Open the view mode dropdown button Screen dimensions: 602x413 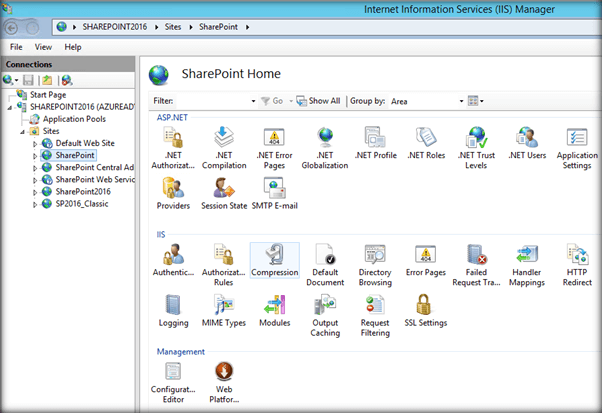(x=476, y=101)
